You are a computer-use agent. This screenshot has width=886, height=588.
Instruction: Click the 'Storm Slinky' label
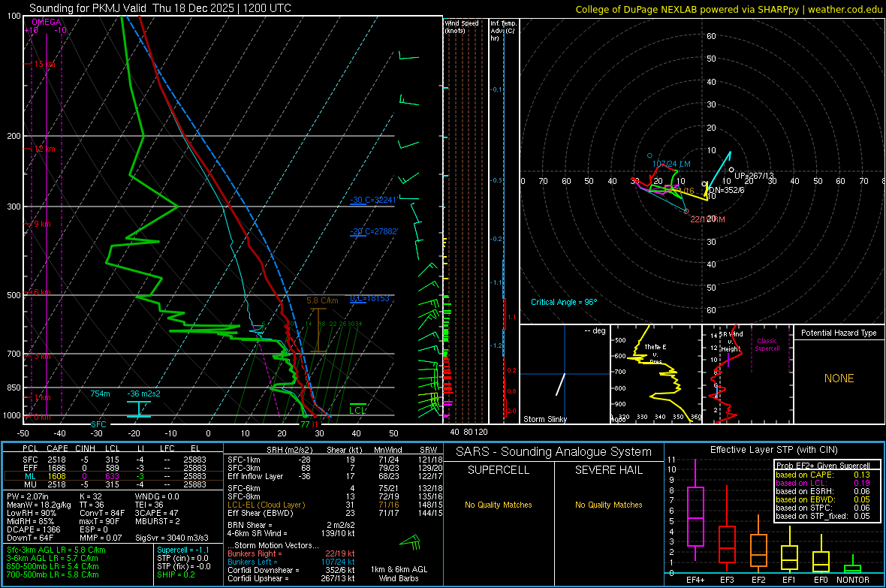coord(544,419)
